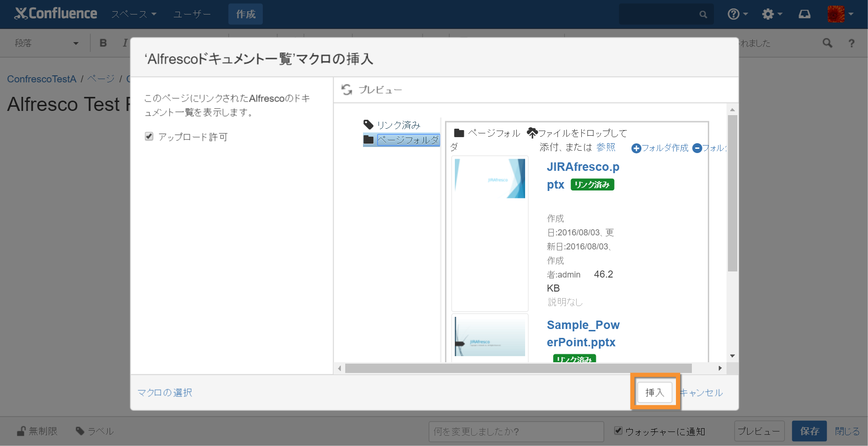868x446 pixels.
Task: Click the preview scroll down arrow
Action: tap(733, 356)
